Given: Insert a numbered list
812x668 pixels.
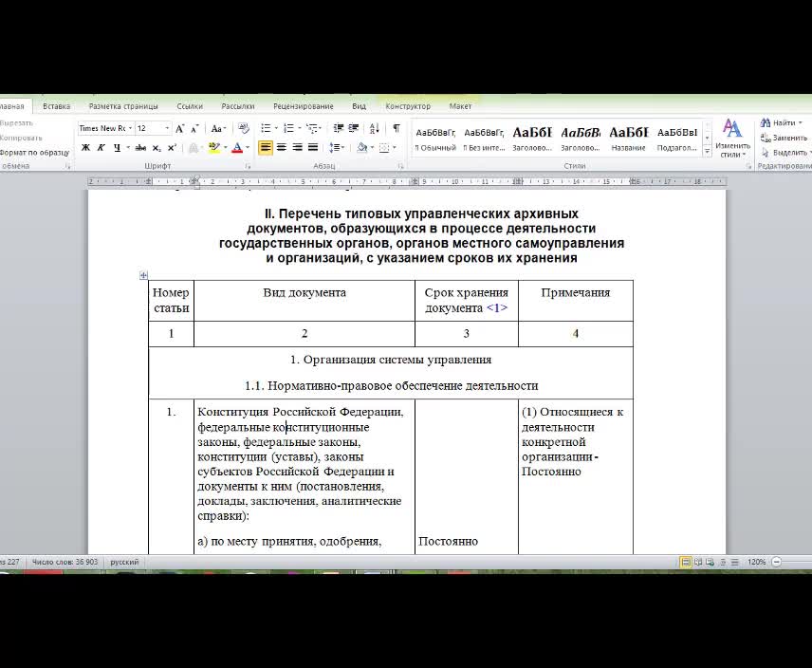Looking at the screenshot, I should 289,128.
